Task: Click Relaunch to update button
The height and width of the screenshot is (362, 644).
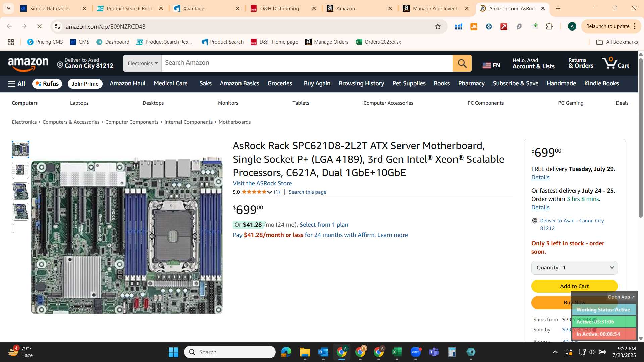Action: coord(607,26)
